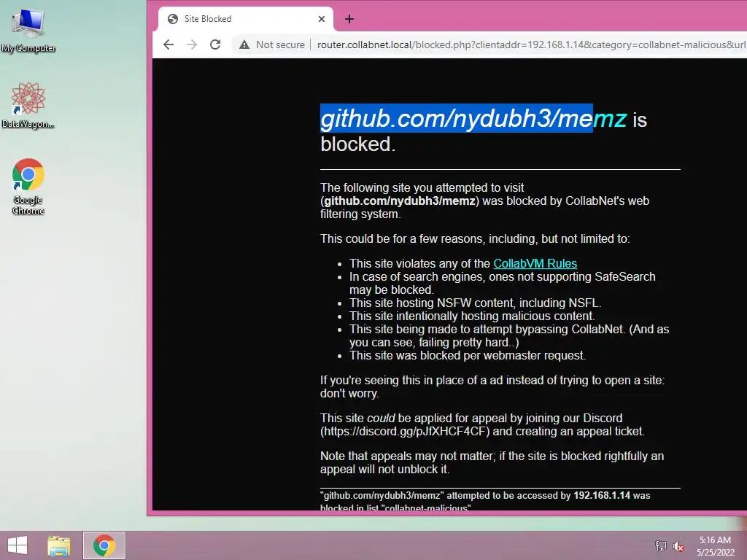
Task: Click the browser forward arrow
Action: click(x=192, y=44)
